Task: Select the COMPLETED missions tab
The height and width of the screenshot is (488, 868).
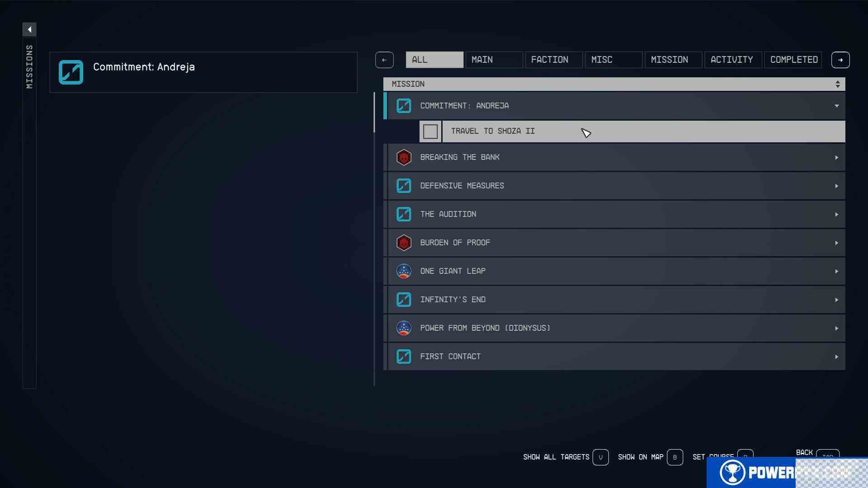Action: [x=793, y=60]
